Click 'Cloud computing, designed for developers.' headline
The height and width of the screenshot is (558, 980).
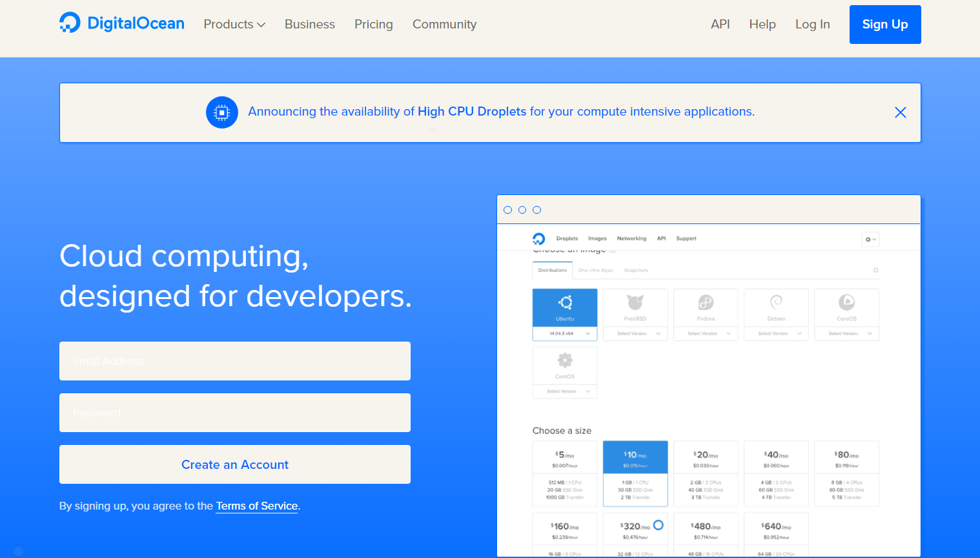[x=236, y=276]
